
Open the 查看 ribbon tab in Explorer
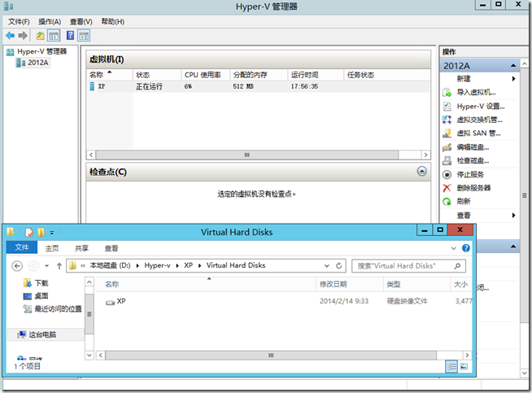pyautogui.click(x=111, y=248)
